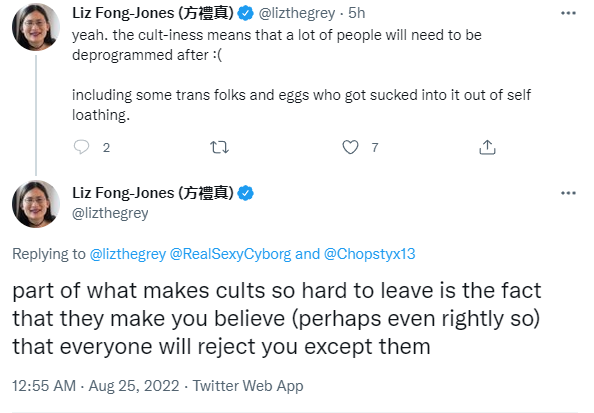The image size is (594, 413).
Task: Click the Liz Fong-Jones name in first tweet
Action: coord(153,13)
